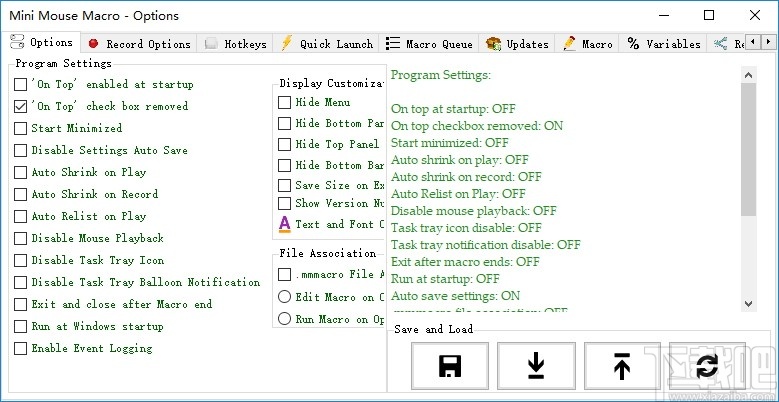
Task: Enable 'On Top' enabled at startup
Action: [21, 85]
